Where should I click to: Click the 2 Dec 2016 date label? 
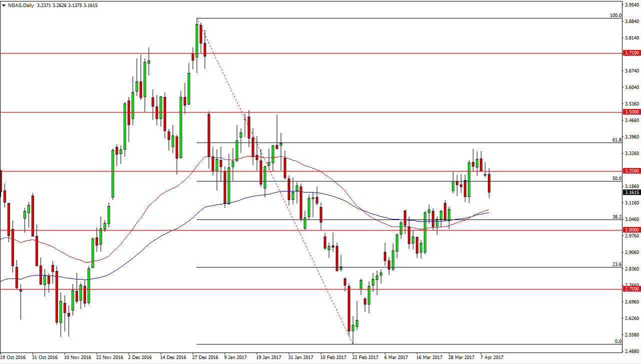[140, 357]
